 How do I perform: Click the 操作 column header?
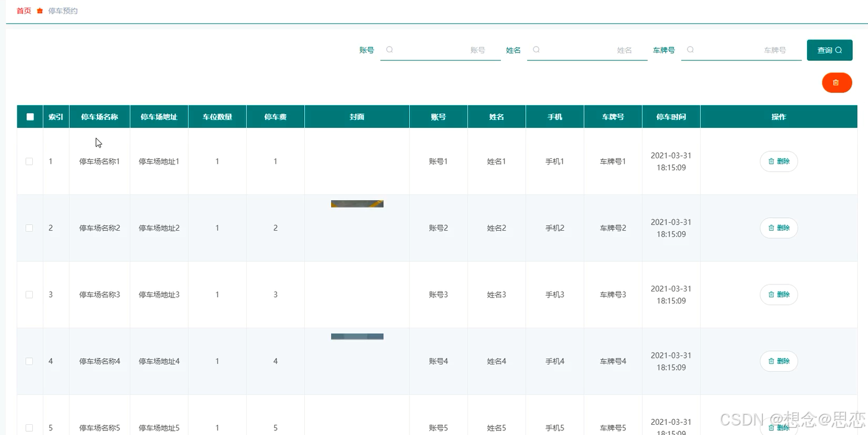click(778, 117)
